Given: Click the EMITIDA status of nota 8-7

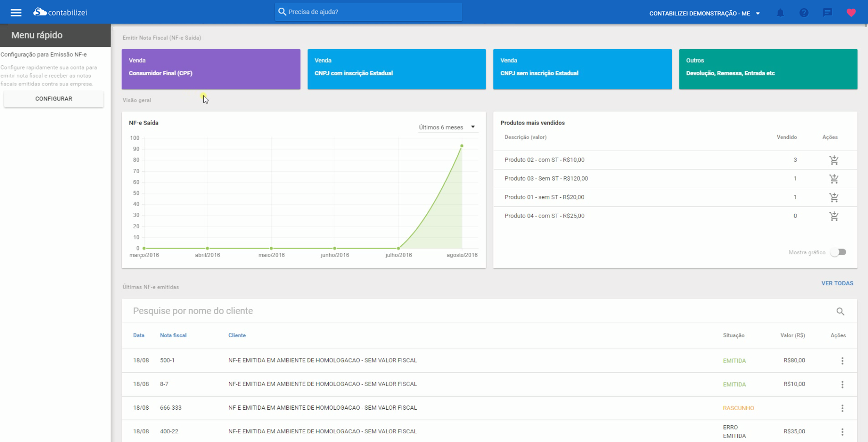Looking at the screenshot, I should (734, 385).
